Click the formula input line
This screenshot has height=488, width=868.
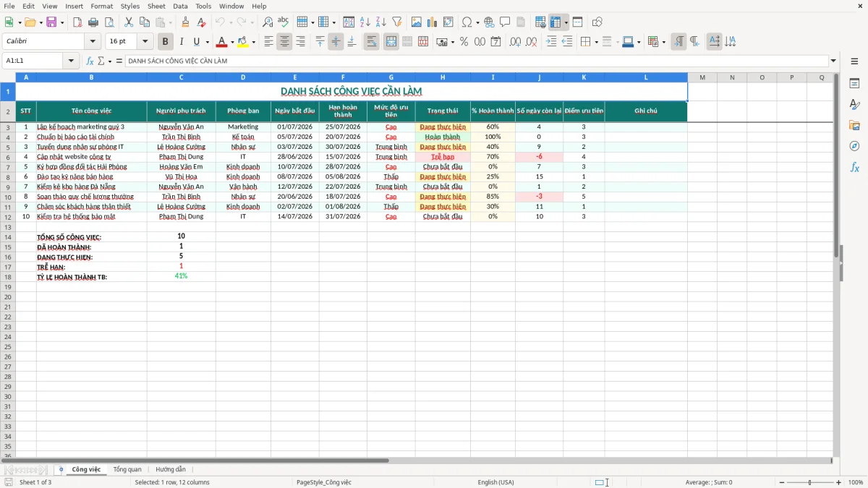(477, 61)
